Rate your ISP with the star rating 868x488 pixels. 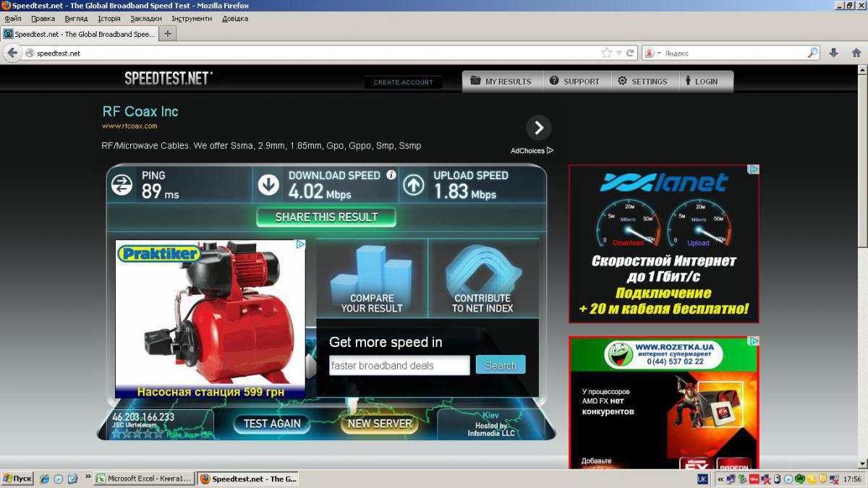[x=137, y=434]
